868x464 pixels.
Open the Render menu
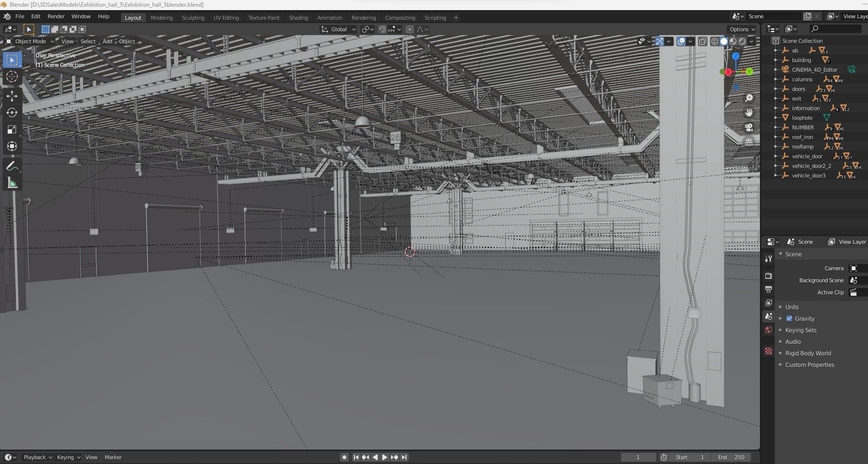point(56,16)
